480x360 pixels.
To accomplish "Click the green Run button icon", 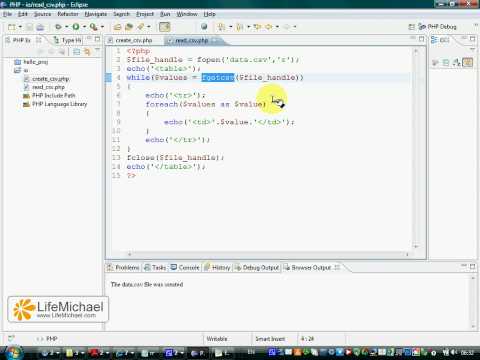I will point(76,27).
